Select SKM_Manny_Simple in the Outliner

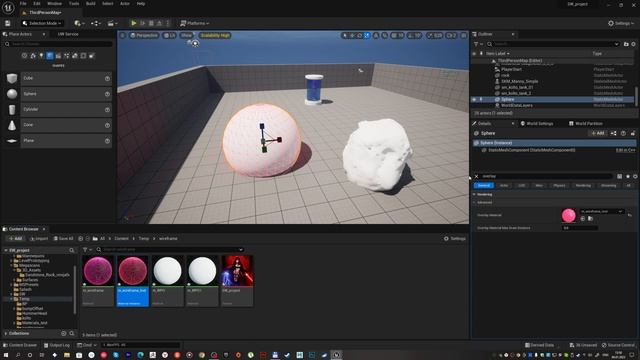point(520,81)
